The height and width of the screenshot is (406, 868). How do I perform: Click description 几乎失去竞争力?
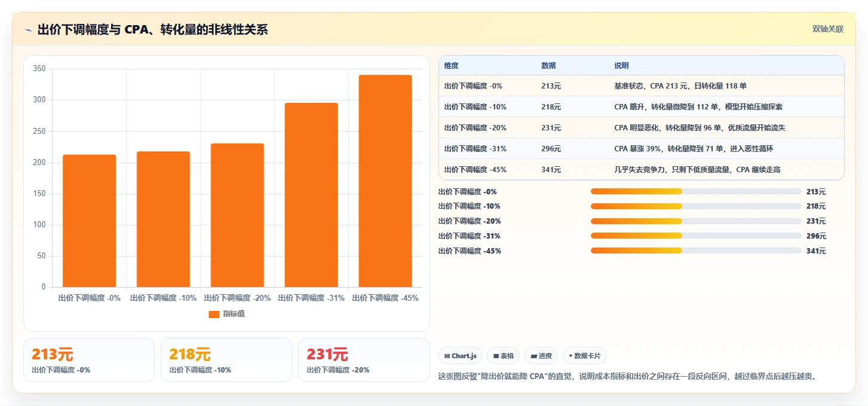[x=697, y=170]
